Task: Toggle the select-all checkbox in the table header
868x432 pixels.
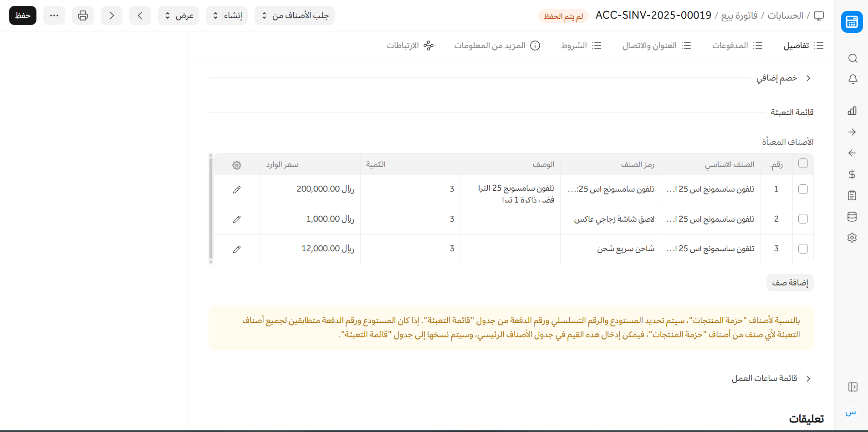Action: tap(803, 163)
